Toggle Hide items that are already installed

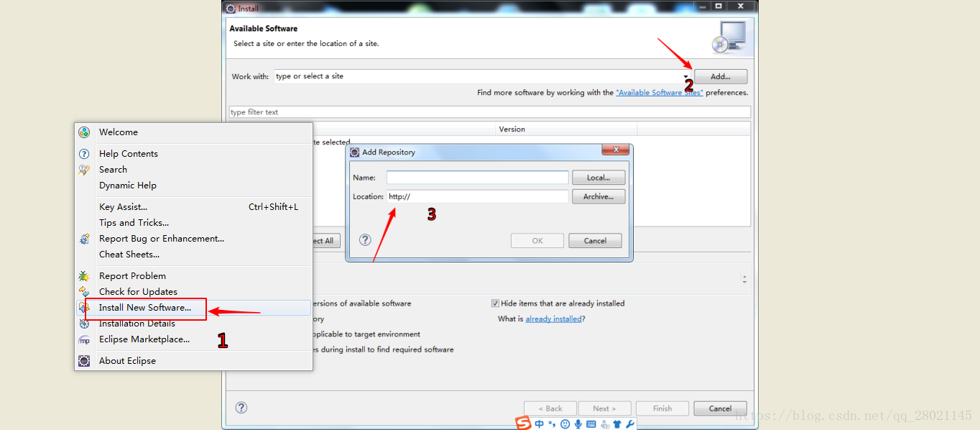point(495,303)
